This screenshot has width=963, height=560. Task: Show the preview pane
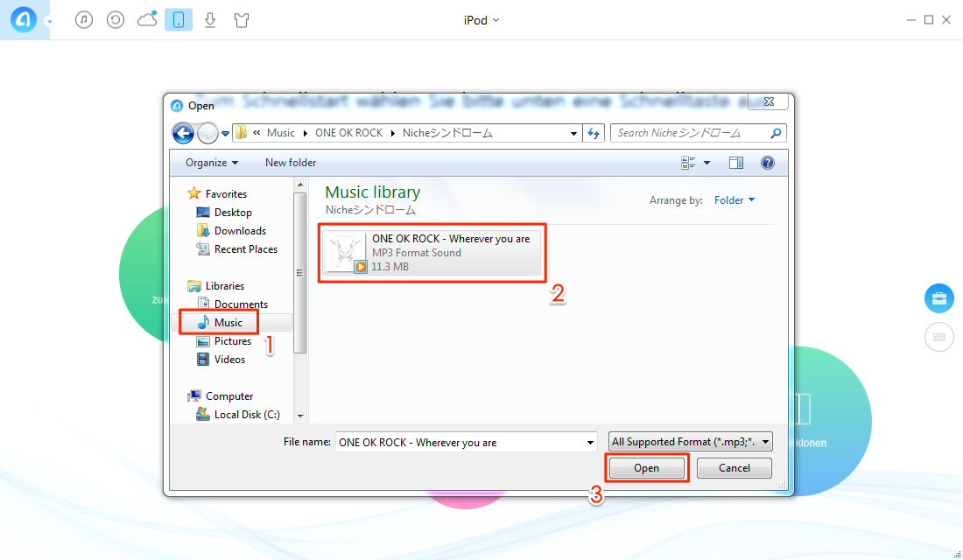[x=735, y=163]
